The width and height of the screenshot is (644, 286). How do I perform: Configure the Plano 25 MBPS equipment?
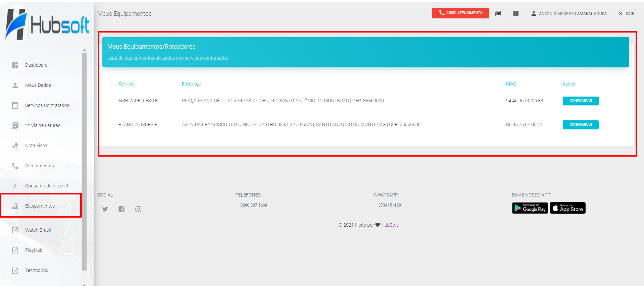click(x=580, y=124)
